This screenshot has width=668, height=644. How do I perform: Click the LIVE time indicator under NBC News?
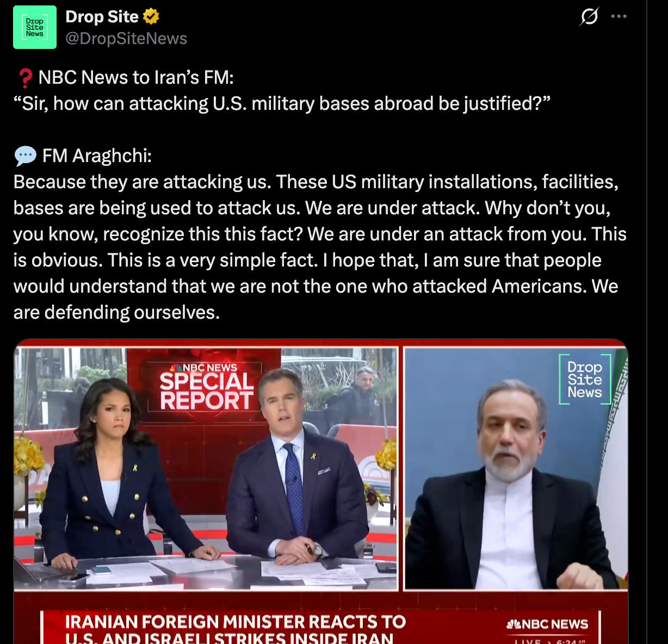pyautogui.click(x=551, y=641)
